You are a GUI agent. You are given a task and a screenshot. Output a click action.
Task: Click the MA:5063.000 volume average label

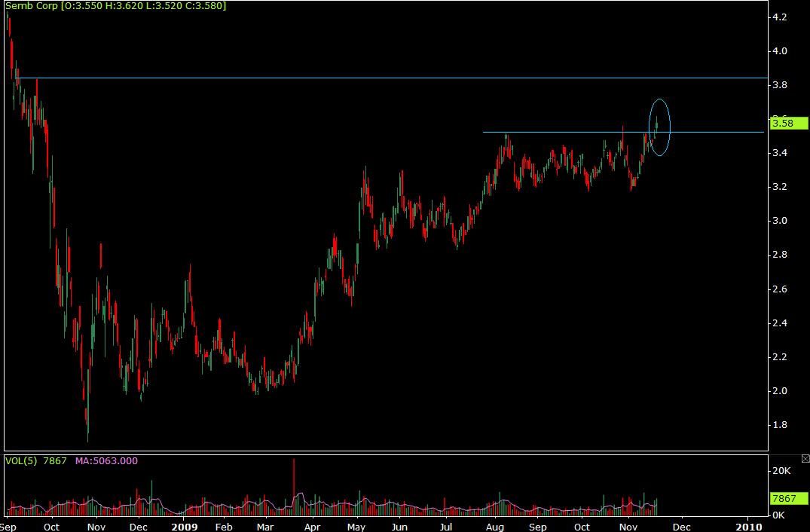106,460
